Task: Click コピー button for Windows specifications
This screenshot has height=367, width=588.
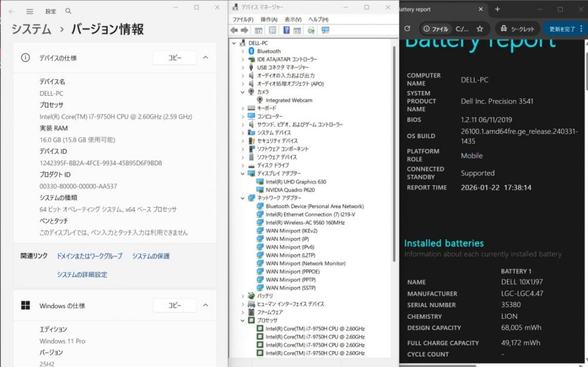Action: pos(175,305)
